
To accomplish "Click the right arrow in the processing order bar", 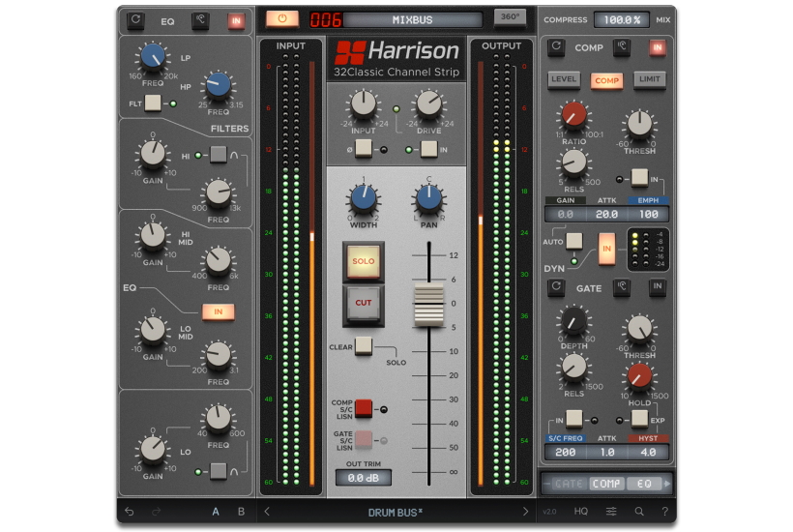I will pyautogui.click(x=667, y=484).
